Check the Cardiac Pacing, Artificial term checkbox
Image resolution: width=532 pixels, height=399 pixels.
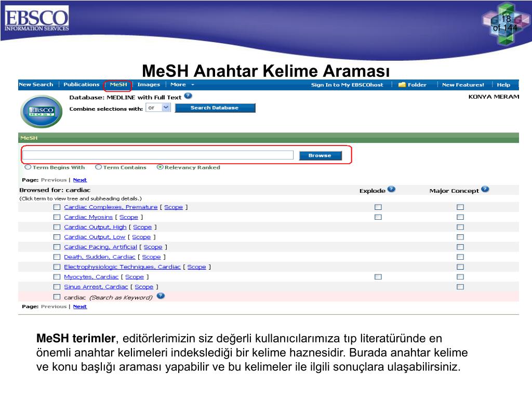[57, 247]
